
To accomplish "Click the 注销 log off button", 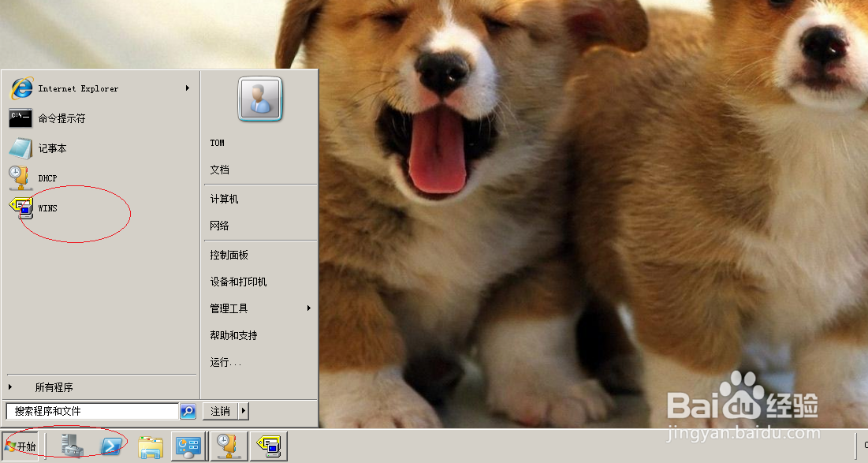I will [x=220, y=411].
